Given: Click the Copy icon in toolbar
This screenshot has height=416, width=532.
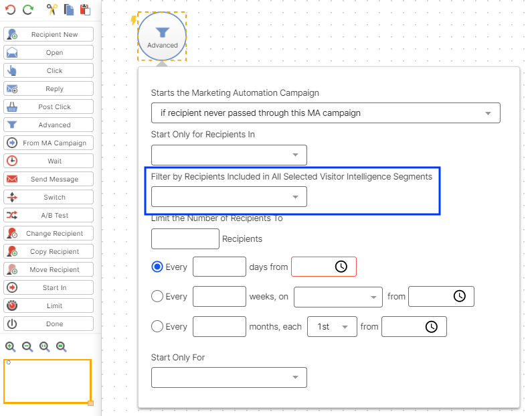Looking at the screenshot, I should coord(69,9).
